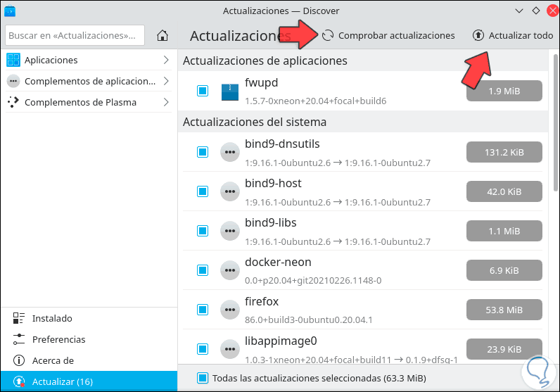Expand the Complementos de aplicaciones arrow
The height and width of the screenshot is (392, 560).
(166, 81)
